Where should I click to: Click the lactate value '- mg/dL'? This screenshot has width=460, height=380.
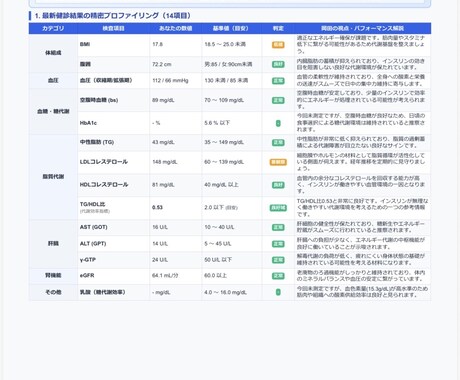(x=161, y=292)
